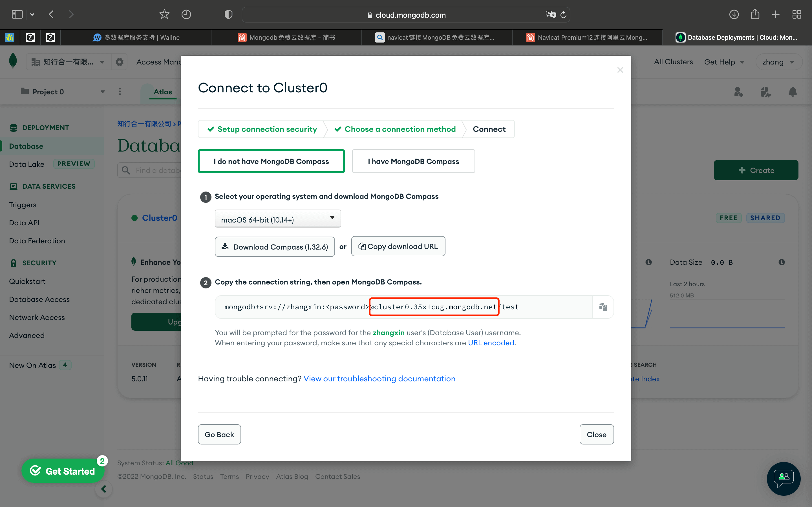Click the Safari reload page icon
This screenshot has height=507, width=812.
[x=563, y=15]
